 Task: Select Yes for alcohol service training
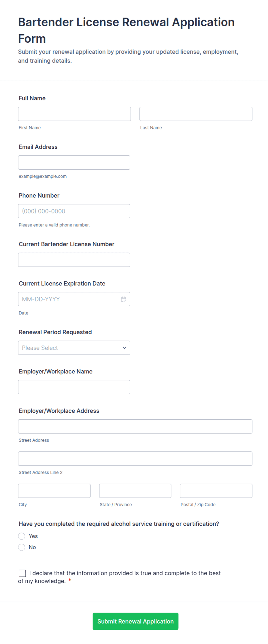[x=22, y=536]
